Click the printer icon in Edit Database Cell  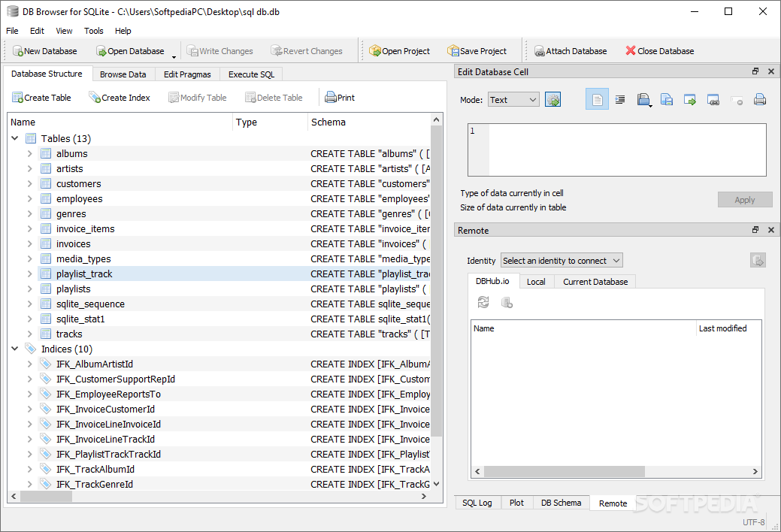(760, 100)
